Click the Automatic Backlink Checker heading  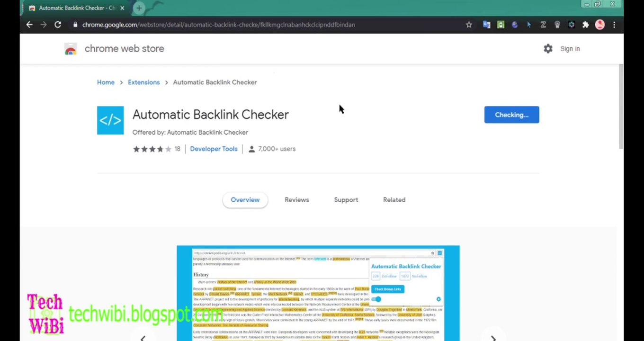[210, 115]
